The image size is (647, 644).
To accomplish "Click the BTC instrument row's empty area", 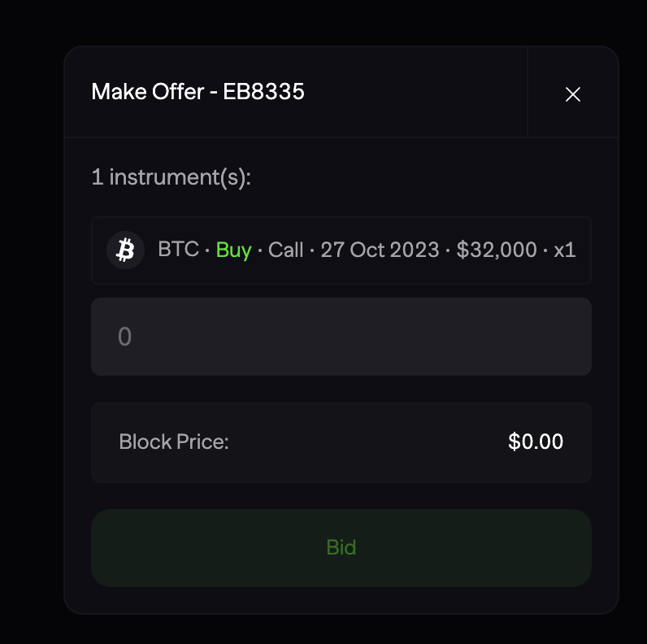I will click(583, 268).
